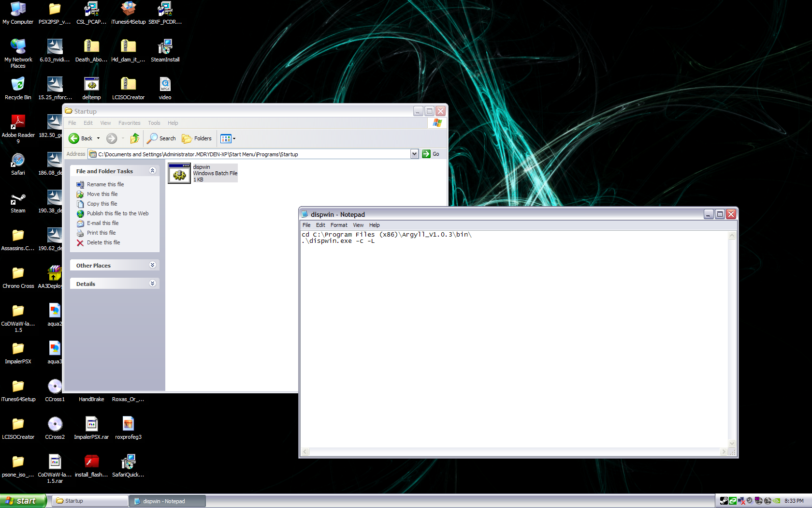Toggle the Folders pane in Explorer
This screenshot has width=812, height=508.
tap(197, 138)
